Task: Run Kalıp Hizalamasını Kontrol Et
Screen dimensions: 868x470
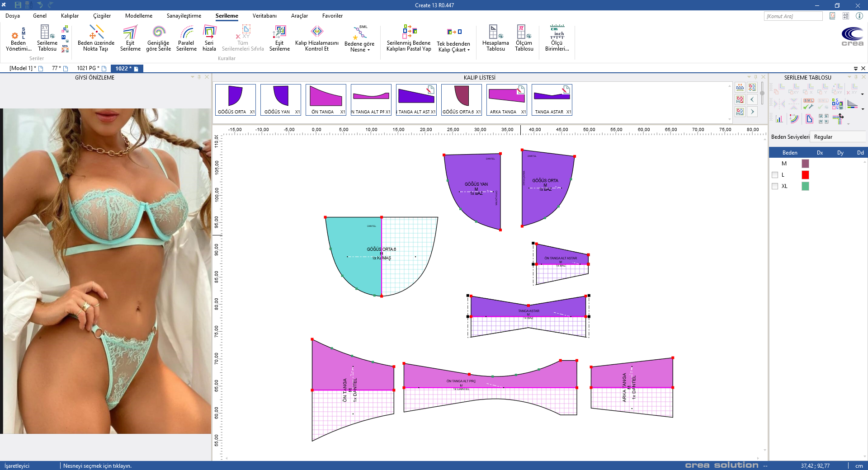Action: 316,38
